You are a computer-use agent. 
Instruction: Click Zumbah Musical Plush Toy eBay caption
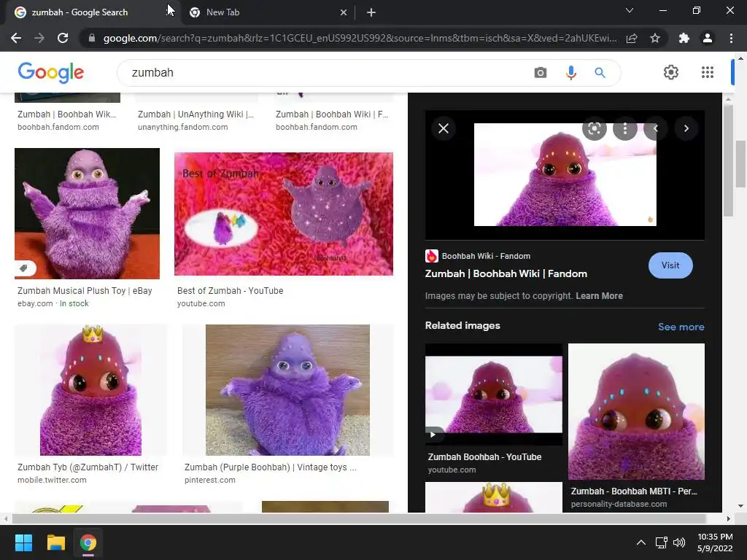[x=85, y=290]
